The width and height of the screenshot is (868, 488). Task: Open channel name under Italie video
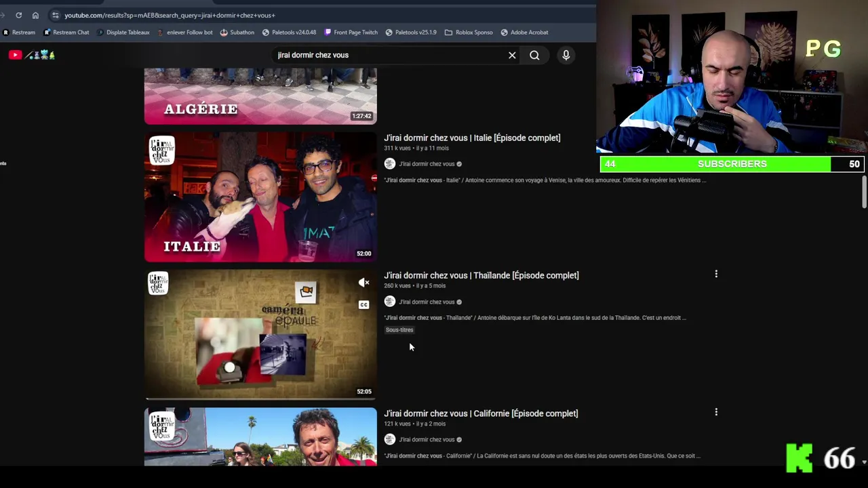427,164
